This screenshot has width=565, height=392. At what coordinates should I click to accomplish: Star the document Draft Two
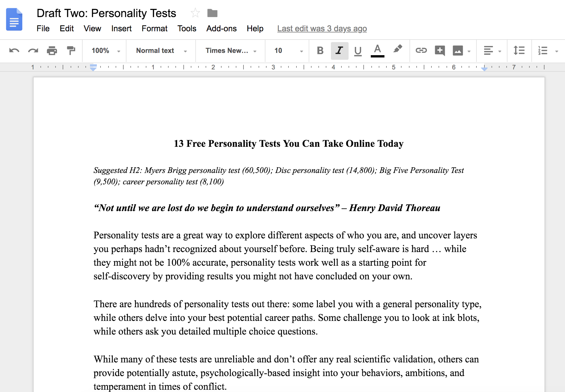(x=195, y=13)
